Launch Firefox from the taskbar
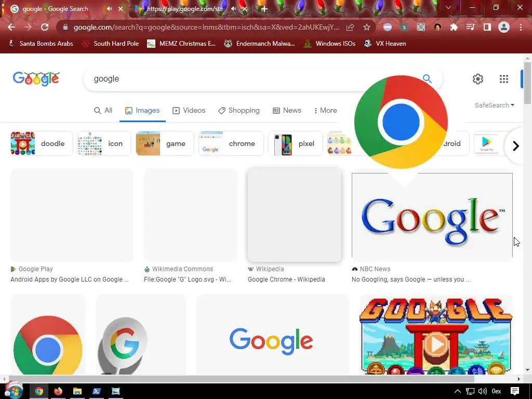Image resolution: width=532 pixels, height=399 pixels. pos(58,392)
